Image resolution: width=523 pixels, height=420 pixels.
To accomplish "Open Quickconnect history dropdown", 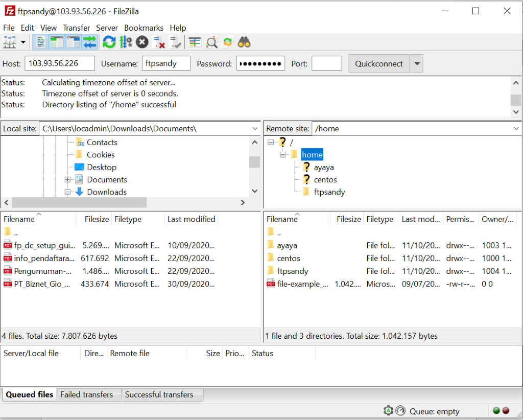I will click(417, 63).
